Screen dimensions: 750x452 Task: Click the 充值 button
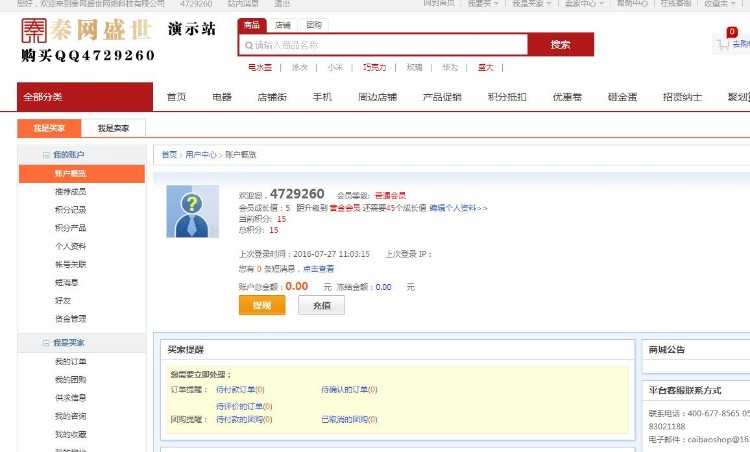(321, 305)
